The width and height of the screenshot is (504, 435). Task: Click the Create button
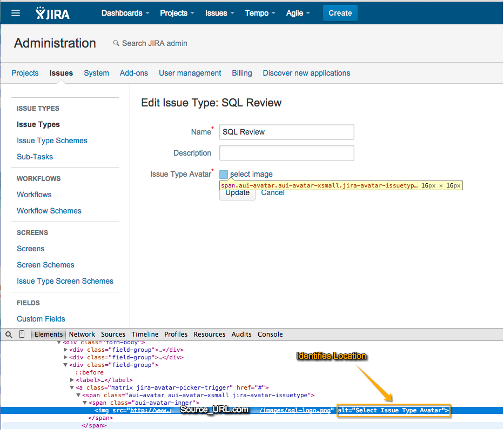(x=340, y=13)
